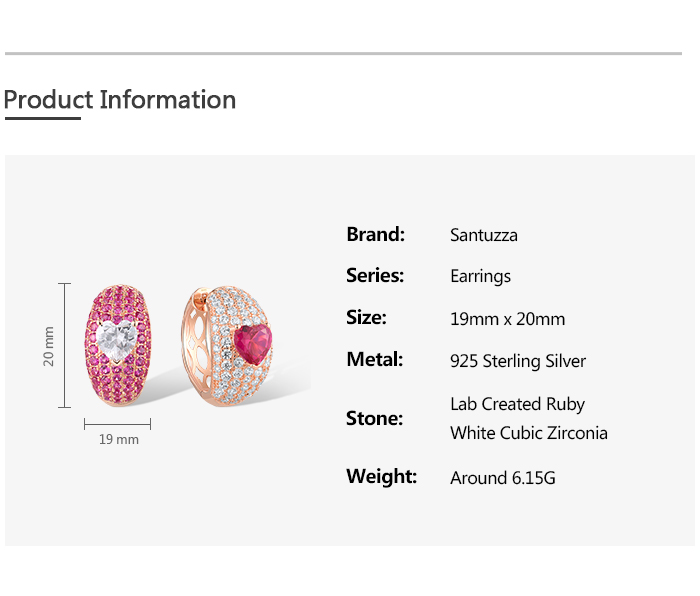Click the Product Information heading
Viewport: 700px width, 596px height.
click(120, 100)
